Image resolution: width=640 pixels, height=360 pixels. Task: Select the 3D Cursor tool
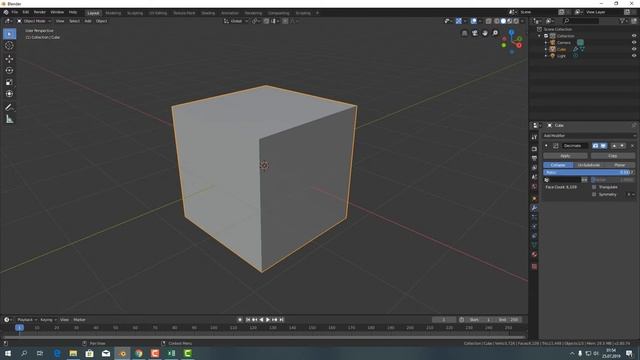tap(9, 46)
